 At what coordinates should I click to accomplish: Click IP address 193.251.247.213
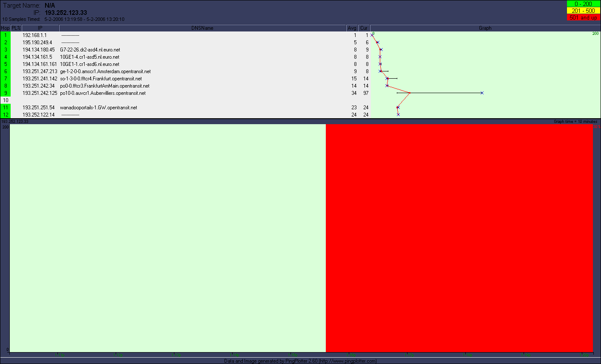[40, 71]
